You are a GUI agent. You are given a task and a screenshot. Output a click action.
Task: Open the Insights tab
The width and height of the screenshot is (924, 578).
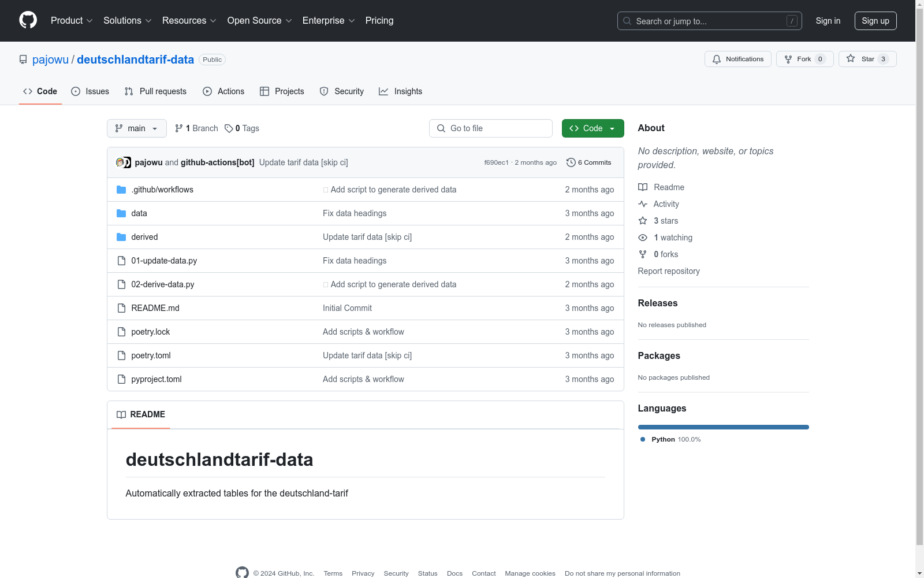401,91
